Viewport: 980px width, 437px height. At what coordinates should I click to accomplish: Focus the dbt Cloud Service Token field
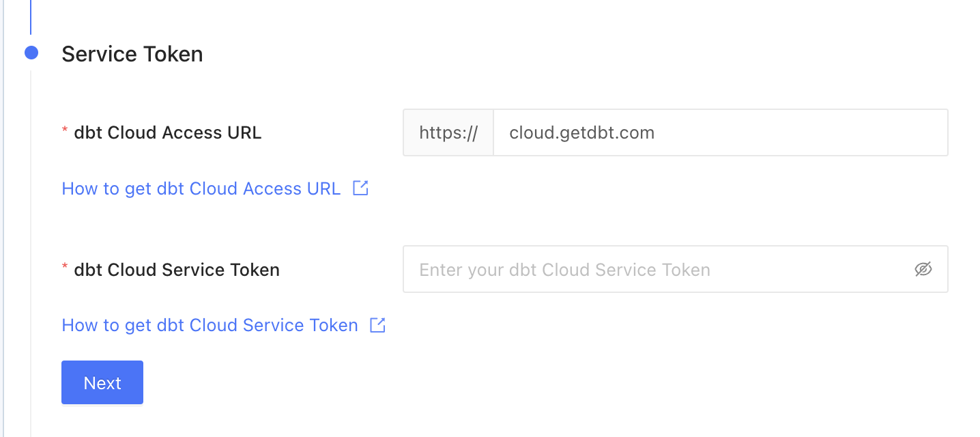pyautogui.click(x=675, y=269)
